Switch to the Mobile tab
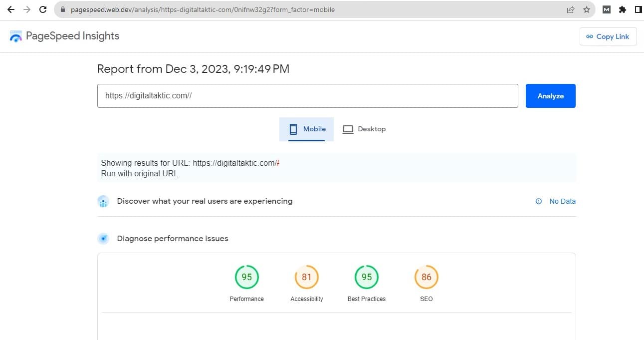Image resolution: width=644 pixels, height=340 pixels. [x=306, y=129]
